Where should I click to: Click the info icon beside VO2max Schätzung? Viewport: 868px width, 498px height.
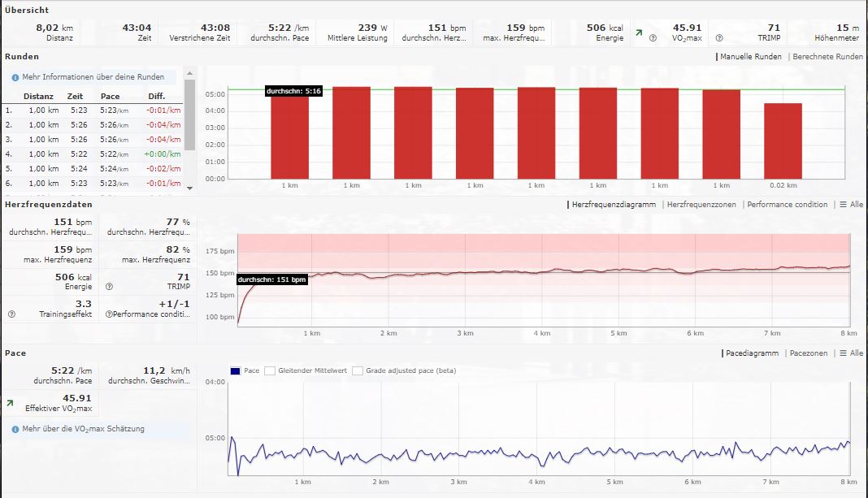click(x=15, y=428)
